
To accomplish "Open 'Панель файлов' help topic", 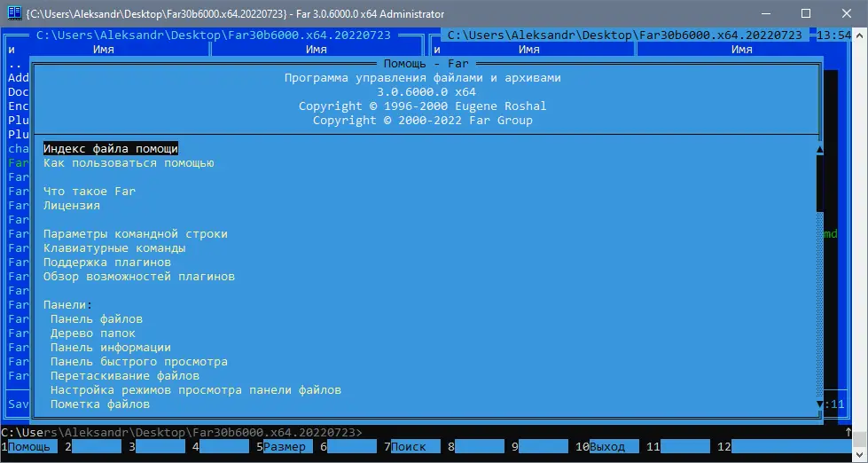I will pyautogui.click(x=97, y=319).
